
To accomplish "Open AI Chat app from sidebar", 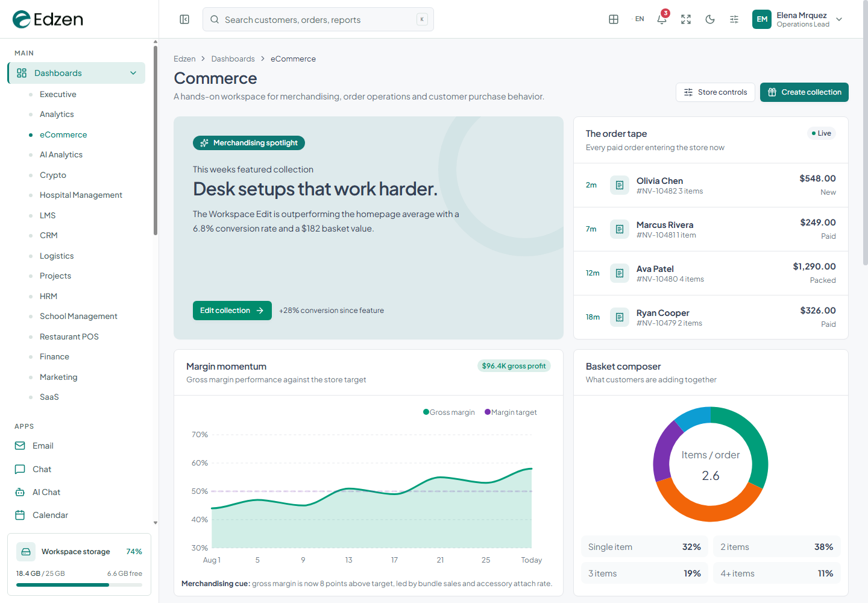I will [78, 492].
